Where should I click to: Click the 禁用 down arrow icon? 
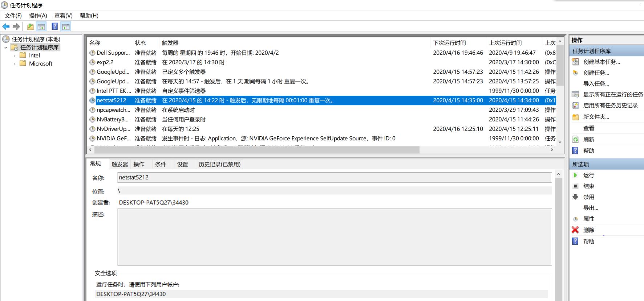[575, 197]
